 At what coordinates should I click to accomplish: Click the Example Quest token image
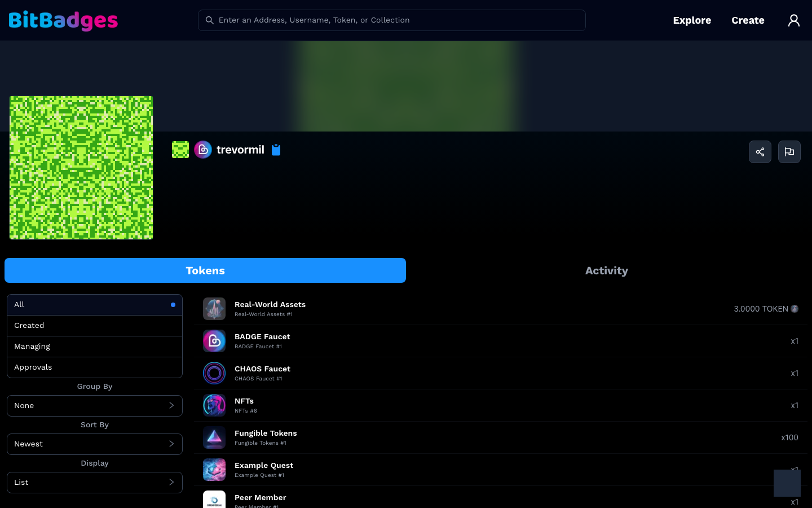pos(214,470)
